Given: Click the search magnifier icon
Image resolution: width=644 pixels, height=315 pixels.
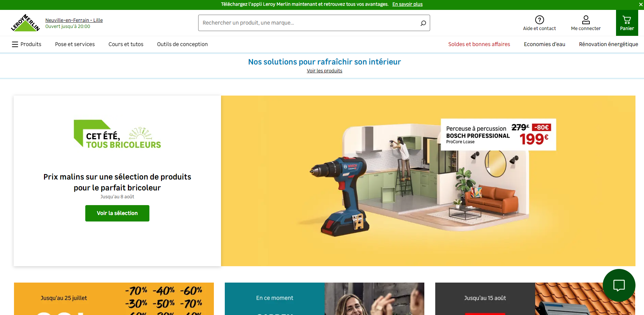Looking at the screenshot, I should coord(423,23).
